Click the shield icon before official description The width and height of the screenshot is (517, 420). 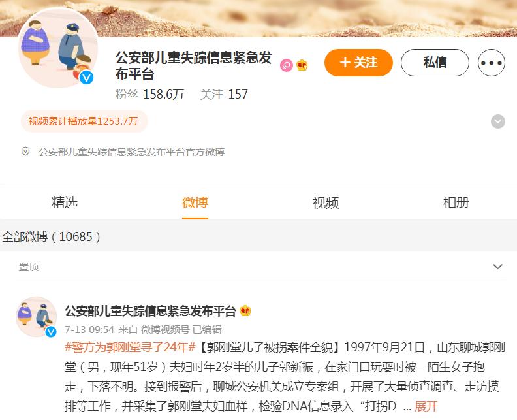[x=25, y=152]
